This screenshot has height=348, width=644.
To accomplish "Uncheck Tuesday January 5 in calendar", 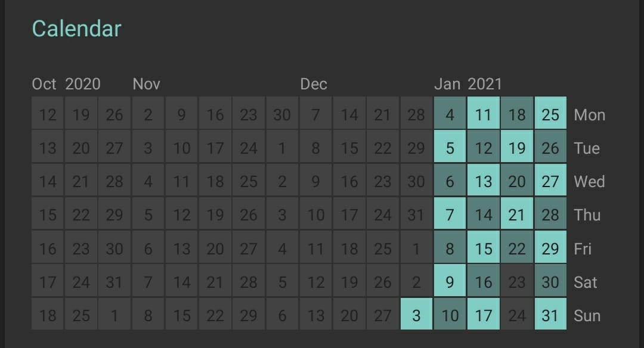I will [450, 147].
